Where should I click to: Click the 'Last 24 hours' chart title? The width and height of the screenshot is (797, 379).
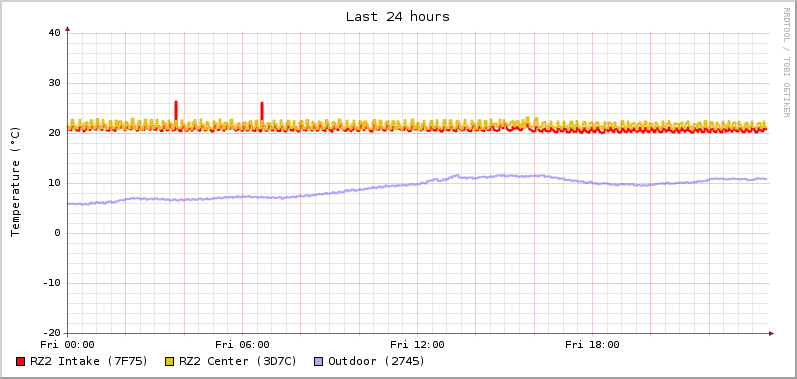[x=398, y=16]
